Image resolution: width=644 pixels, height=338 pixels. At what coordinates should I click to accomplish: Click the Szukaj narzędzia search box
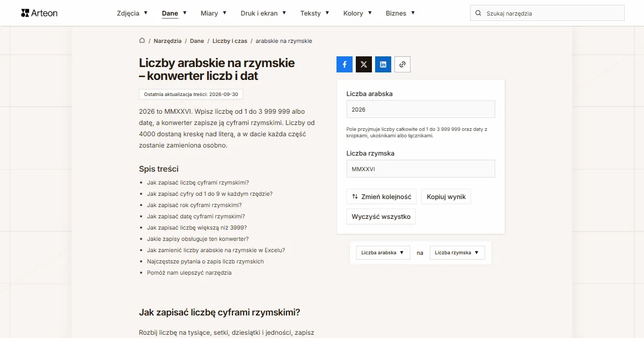pyautogui.click(x=547, y=13)
